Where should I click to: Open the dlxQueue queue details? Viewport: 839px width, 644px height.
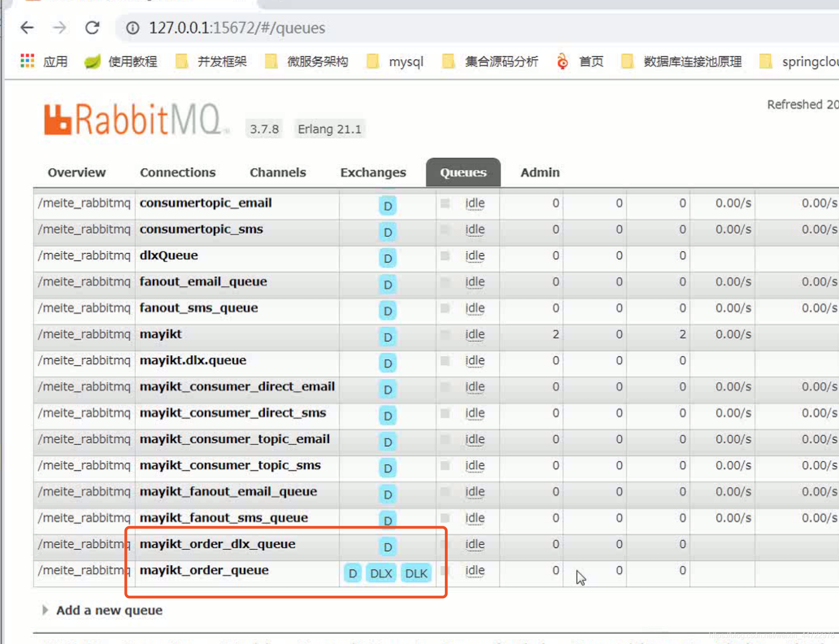[x=169, y=255]
